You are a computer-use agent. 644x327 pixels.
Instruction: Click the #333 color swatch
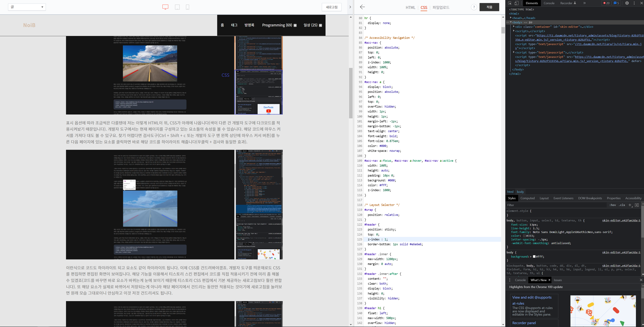click(524, 236)
